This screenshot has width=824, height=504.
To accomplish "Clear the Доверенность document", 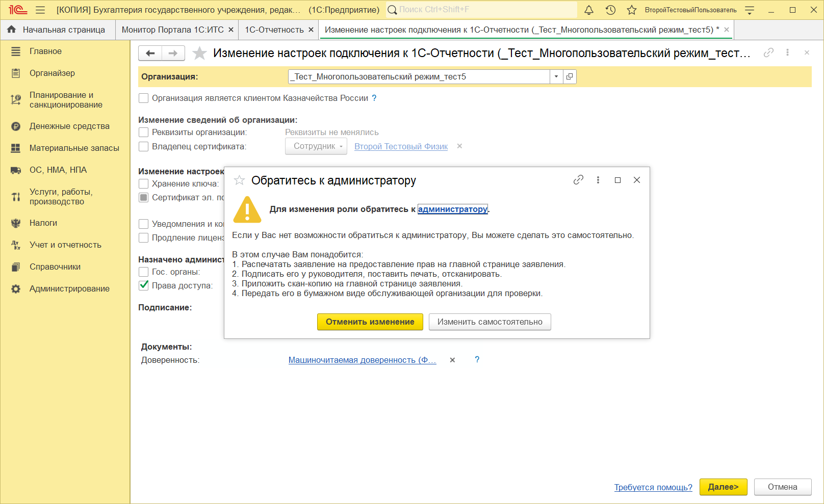I will pyautogui.click(x=452, y=360).
